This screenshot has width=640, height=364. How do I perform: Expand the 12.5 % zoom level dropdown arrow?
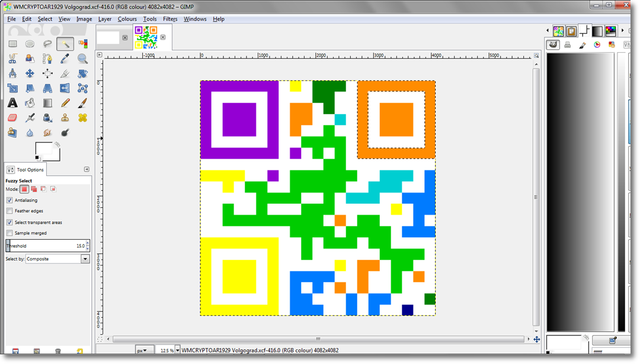[178, 350]
